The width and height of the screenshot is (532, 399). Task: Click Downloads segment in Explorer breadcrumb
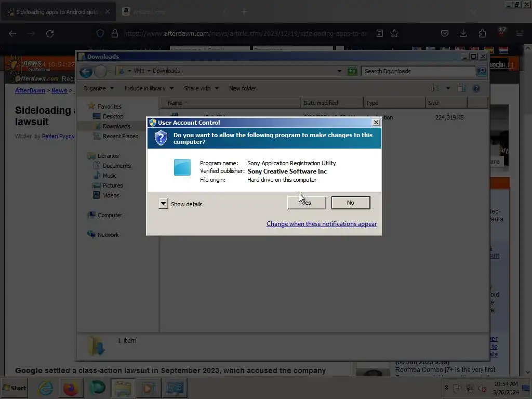[166, 71]
